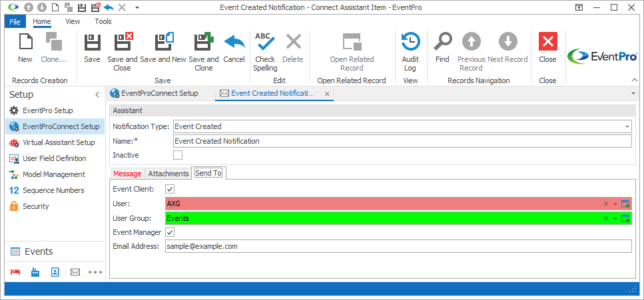644x300 pixels.
Task: Open the File menu
Action: tap(15, 21)
